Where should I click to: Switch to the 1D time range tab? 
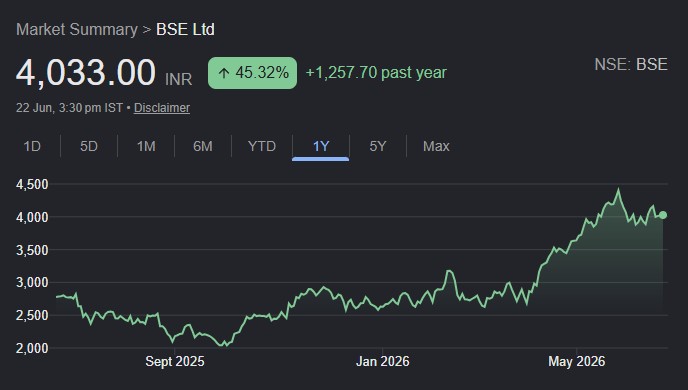point(32,146)
